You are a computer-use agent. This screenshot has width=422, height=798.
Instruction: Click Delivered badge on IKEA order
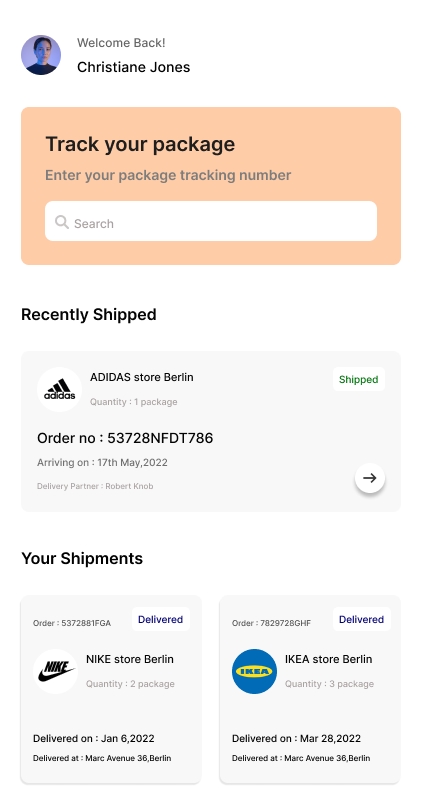361,619
